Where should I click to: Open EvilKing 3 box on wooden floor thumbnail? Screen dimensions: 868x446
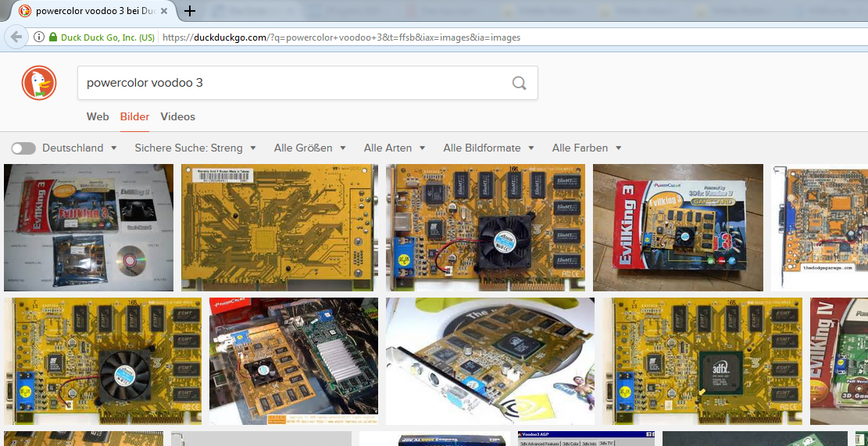678,227
